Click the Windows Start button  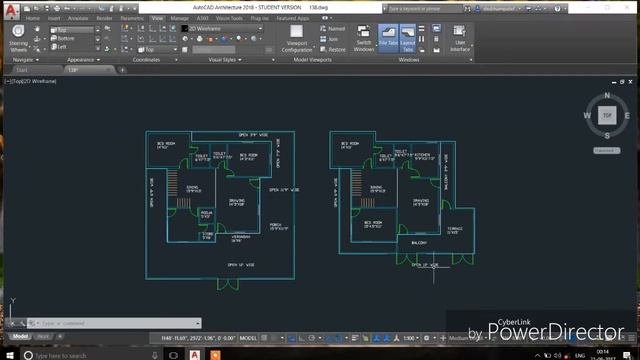pos(9,355)
